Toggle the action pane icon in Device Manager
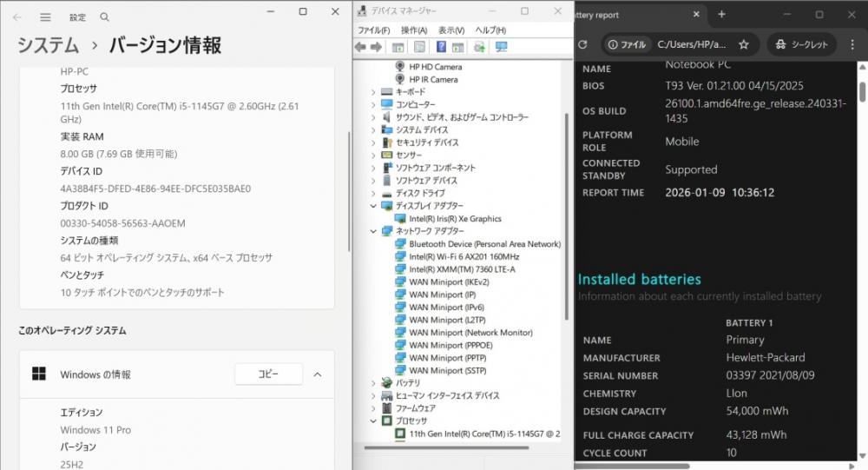The width and height of the screenshot is (868, 470). point(457,47)
